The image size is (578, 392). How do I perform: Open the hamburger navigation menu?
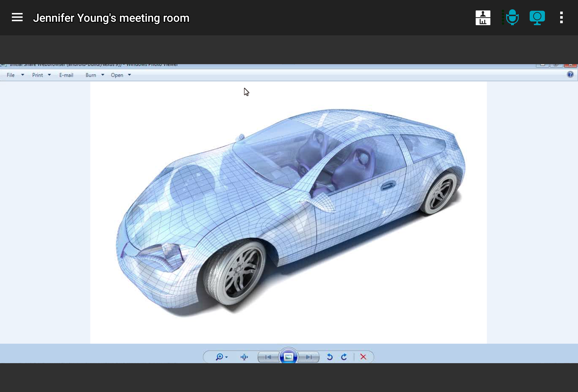click(x=17, y=18)
